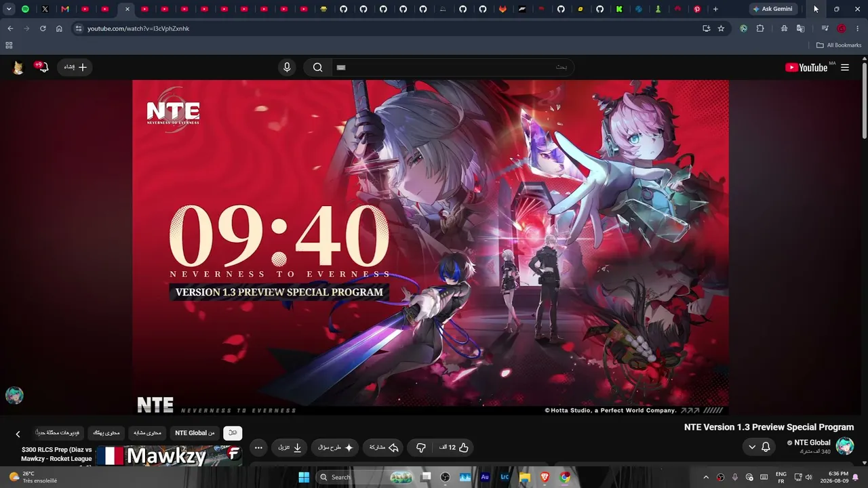
Task: Open subscription notification bell dropdown
Action: [x=759, y=447]
